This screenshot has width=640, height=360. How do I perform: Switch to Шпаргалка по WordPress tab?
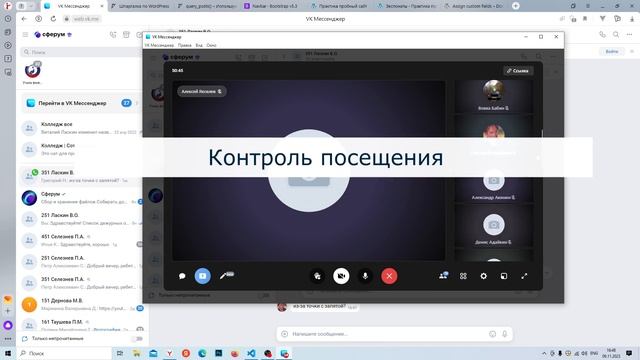140,6
